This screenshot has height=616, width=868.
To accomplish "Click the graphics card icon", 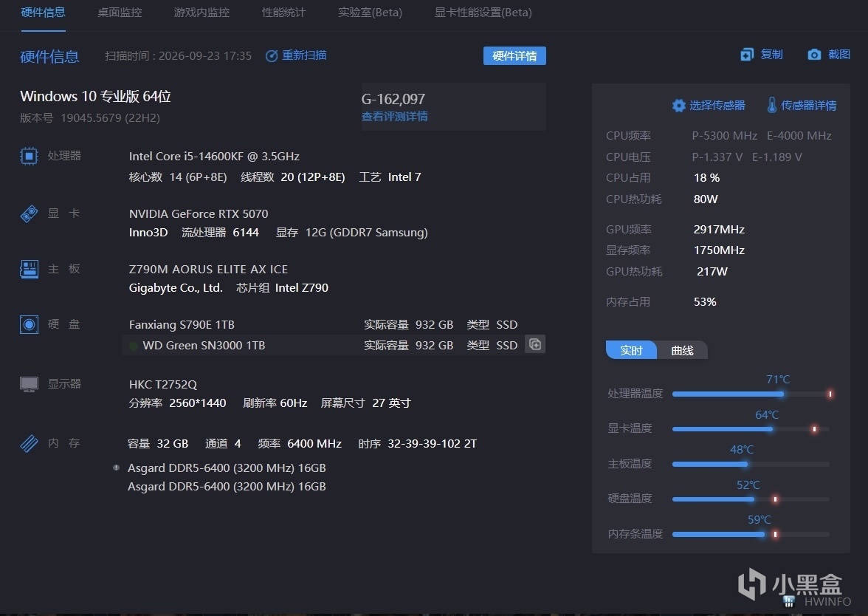I will [29, 214].
